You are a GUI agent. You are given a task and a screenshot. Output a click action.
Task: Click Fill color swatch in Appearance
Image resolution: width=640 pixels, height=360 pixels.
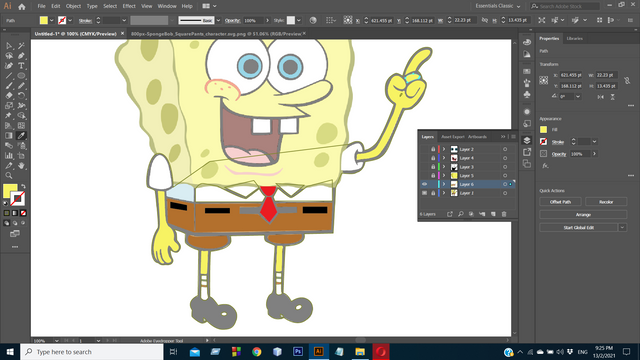tap(543, 129)
